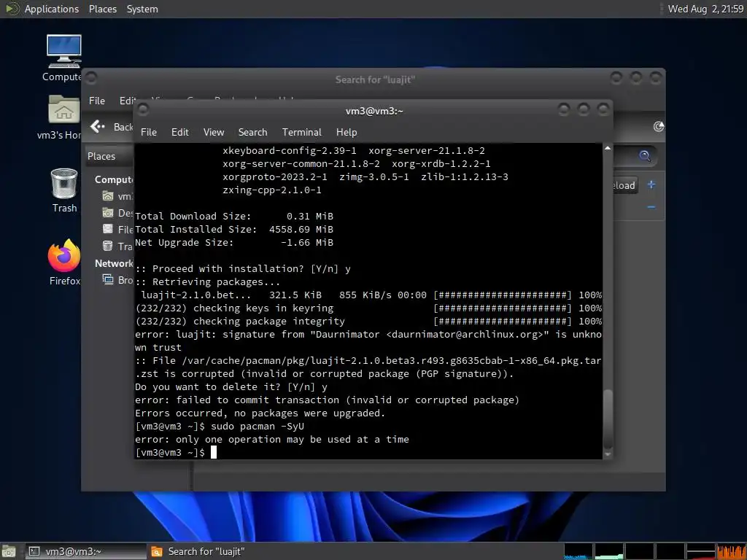Image resolution: width=747 pixels, height=560 pixels.
Task: Open terminal Search menu
Action: point(252,132)
